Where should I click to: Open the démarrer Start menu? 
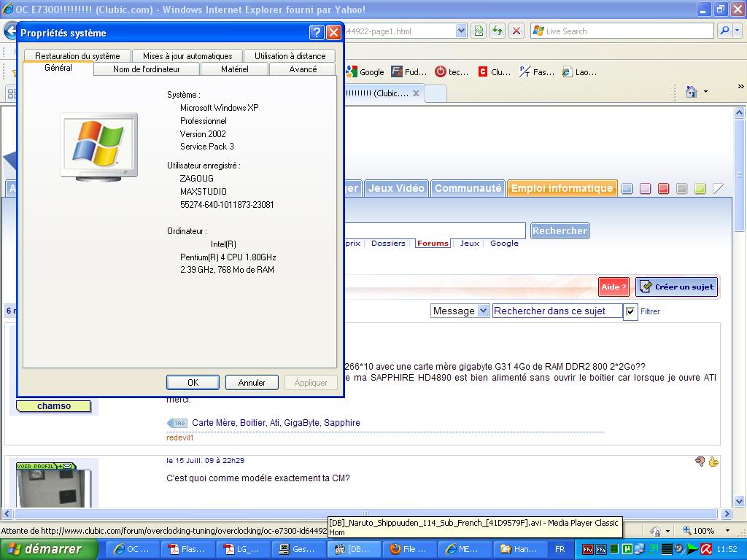click(x=48, y=549)
